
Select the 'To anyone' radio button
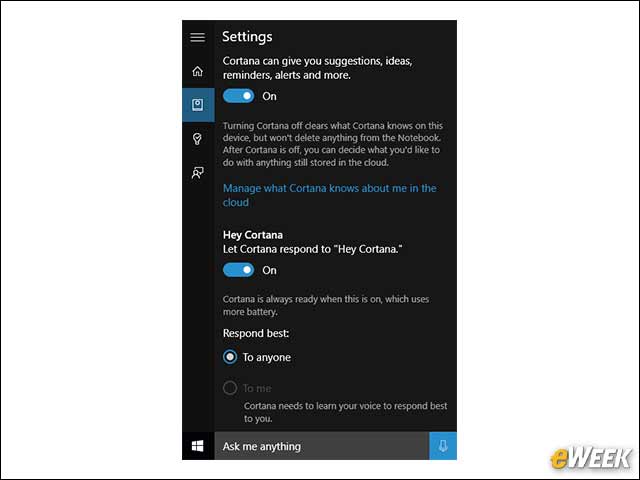(230, 357)
